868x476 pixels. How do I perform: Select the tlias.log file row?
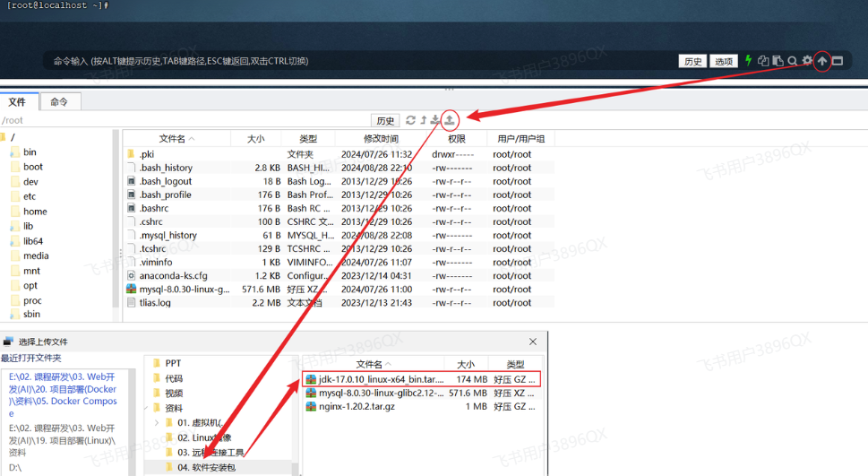[x=339, y=303]
